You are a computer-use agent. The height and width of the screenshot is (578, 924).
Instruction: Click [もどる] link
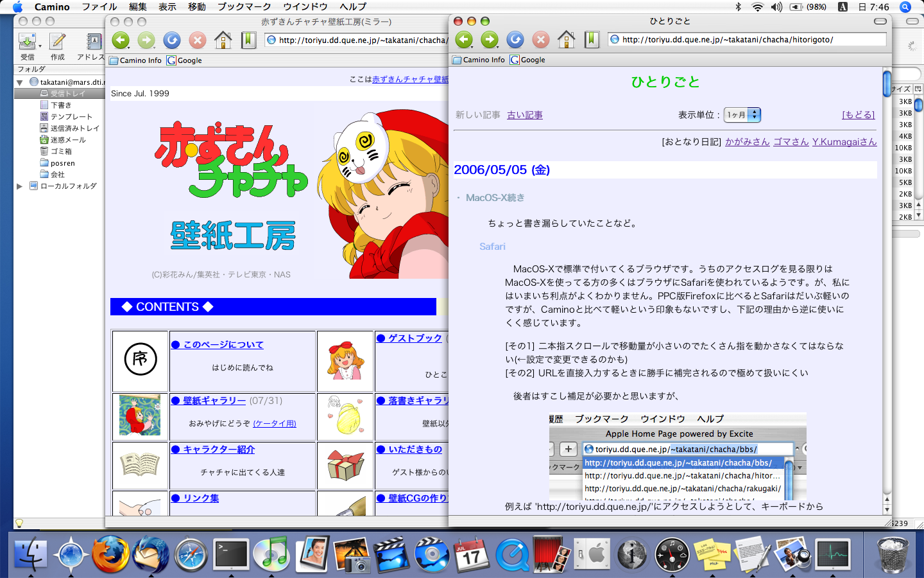click(x=859, y=115)
